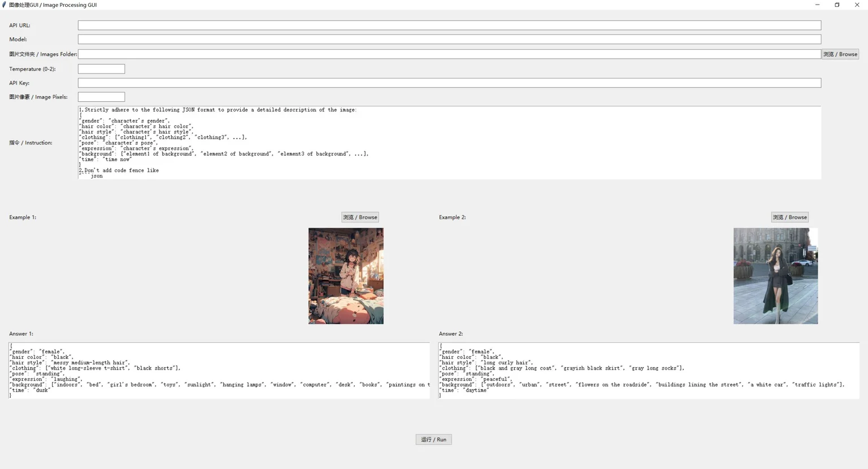868x469 pixels.
Task: Focus the API Key field
Action: [449, 83]
